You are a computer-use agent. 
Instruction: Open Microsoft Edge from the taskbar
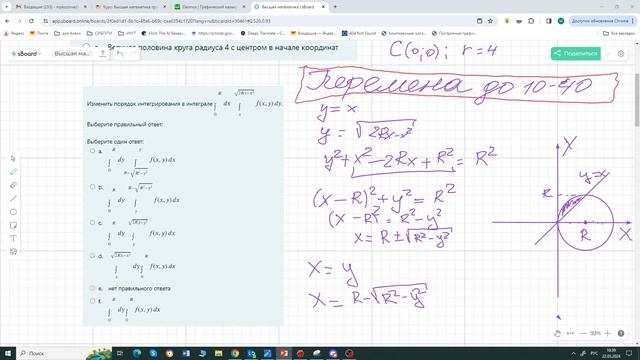click(x=137, y=353)
